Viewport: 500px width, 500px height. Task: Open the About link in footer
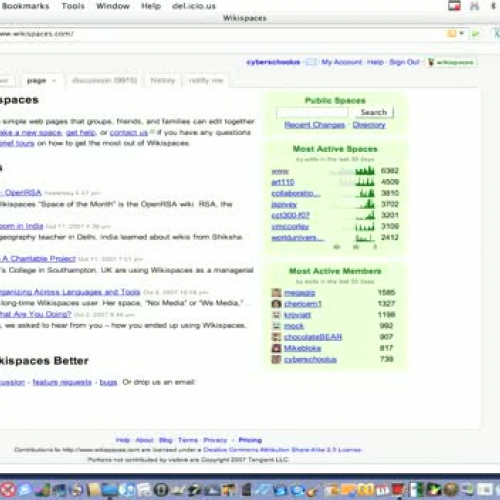[x=144, y=440]
